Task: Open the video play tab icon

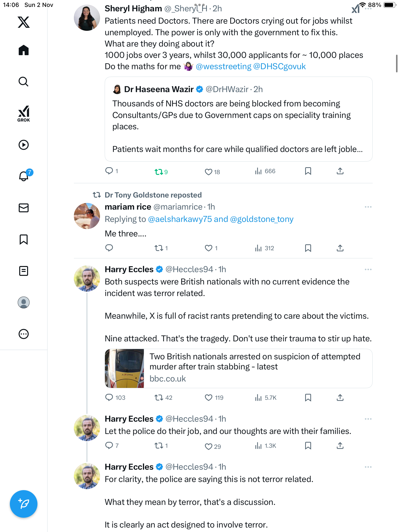Action: click(x=24, y=145)
